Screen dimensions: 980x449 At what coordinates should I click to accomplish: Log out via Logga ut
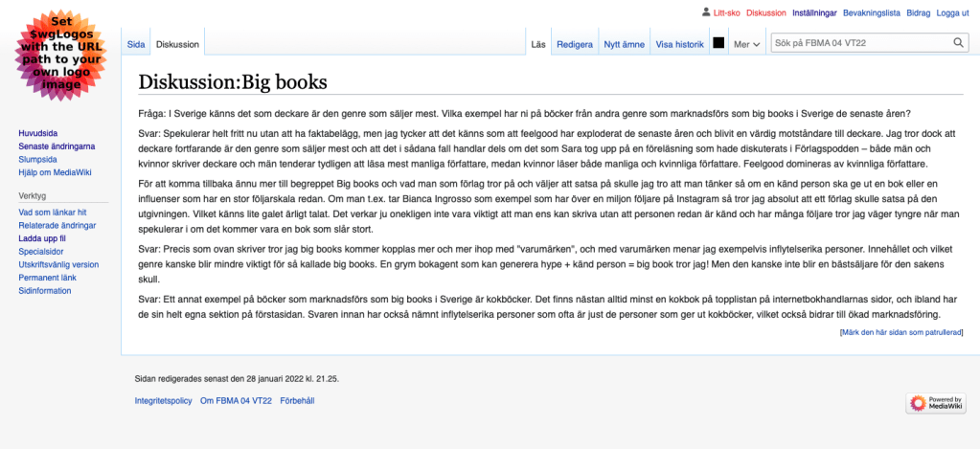(x=952, y=12)
